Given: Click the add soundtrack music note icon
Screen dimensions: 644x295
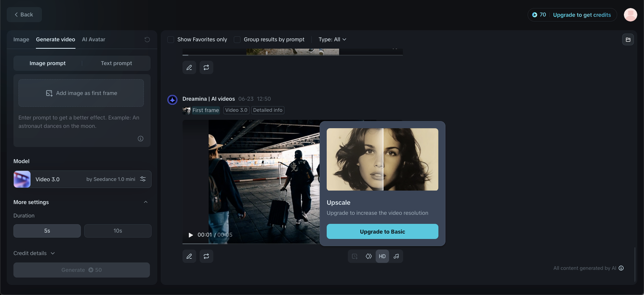Looking at the screenshot, I should click(396, 256).
